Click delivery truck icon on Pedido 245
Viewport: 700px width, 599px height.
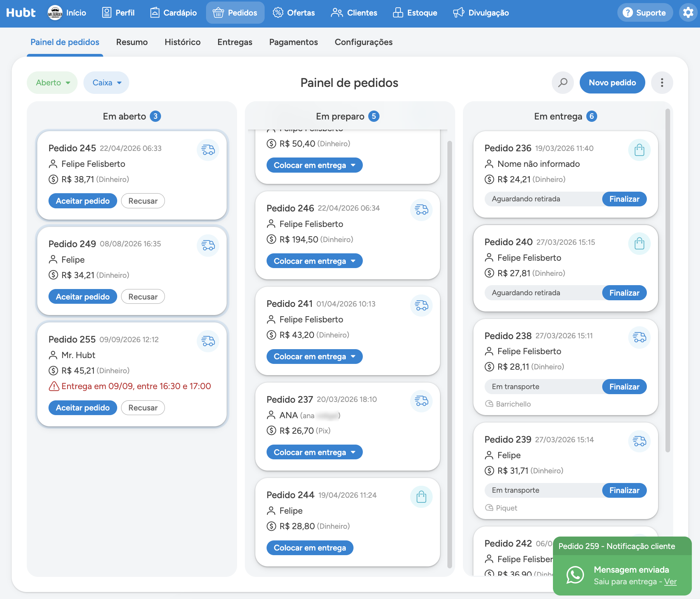click(208, 150)
